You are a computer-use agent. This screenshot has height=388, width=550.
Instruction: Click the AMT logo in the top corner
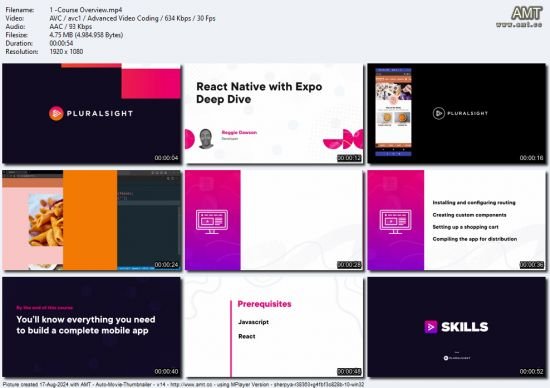(x=526, y=13)
